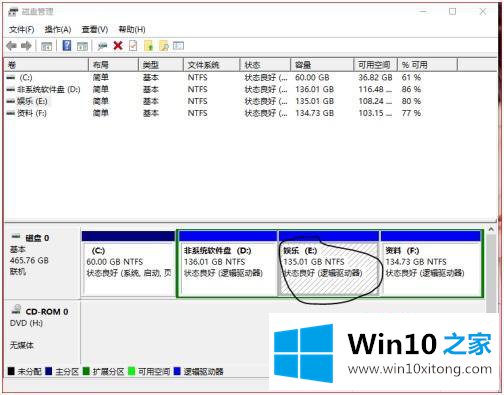The width and height of the screenshot is (504, 395).
Task: Click the Forward arrow in the toolbar
Action: (26, 46)
